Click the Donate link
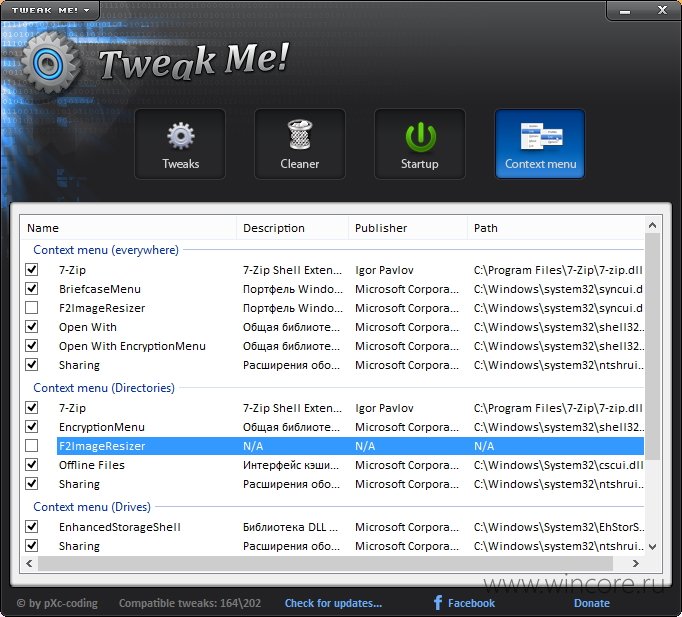Viewport: 682px width, 617px height. pyautogui.click(x=592, y=603)
